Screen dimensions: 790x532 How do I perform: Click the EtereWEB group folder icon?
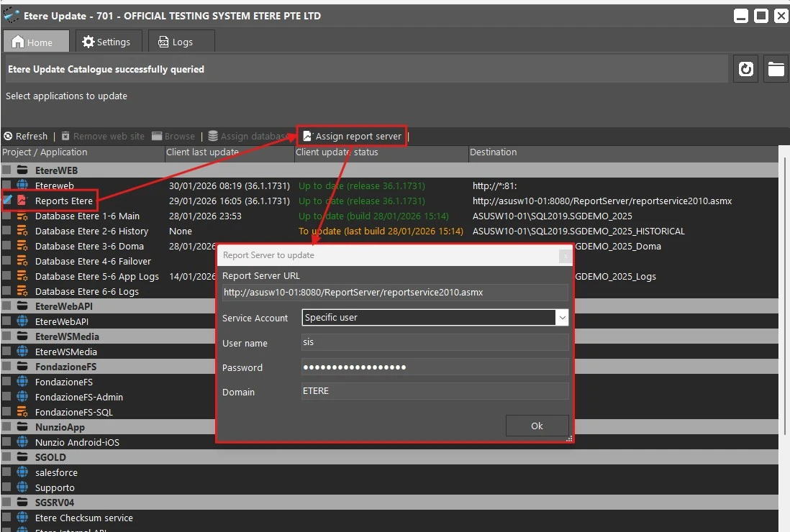(x=22, y=170)
